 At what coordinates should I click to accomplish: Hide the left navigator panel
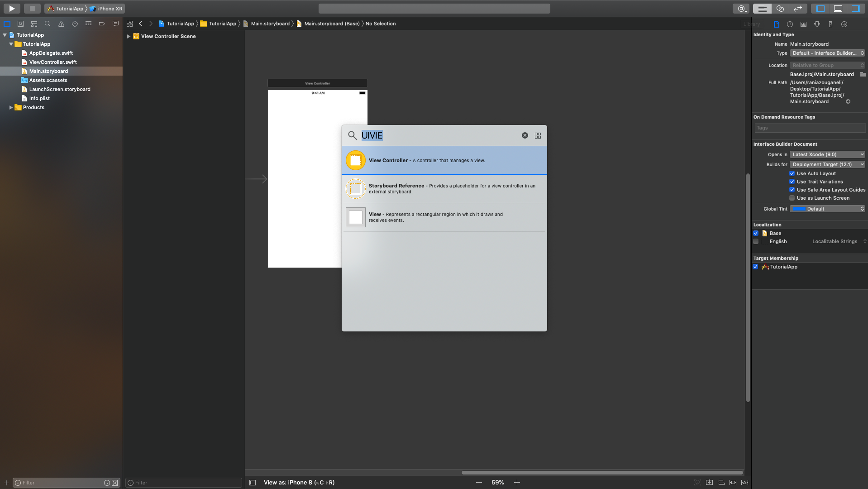[x=820, y=8]
